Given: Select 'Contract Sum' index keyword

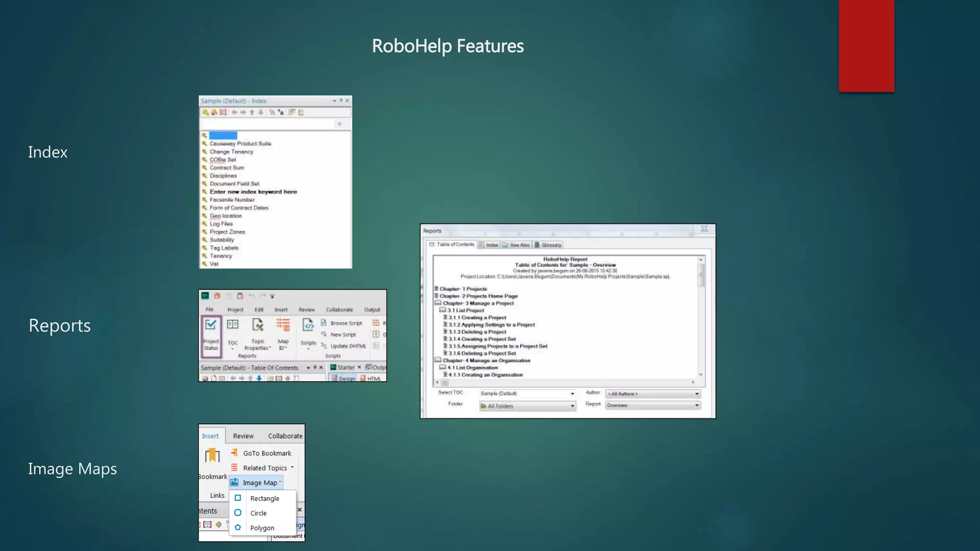Looking at the screenshot, I should [227, 168].
